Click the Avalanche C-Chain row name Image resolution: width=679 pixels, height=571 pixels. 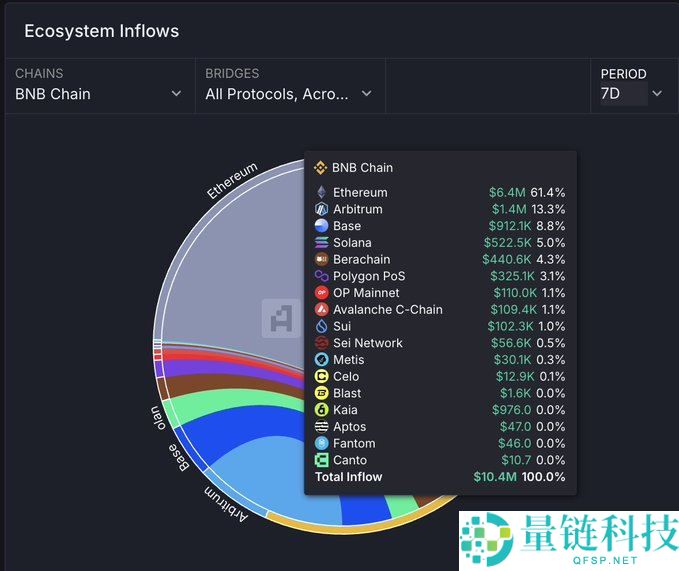click(388, 310)
